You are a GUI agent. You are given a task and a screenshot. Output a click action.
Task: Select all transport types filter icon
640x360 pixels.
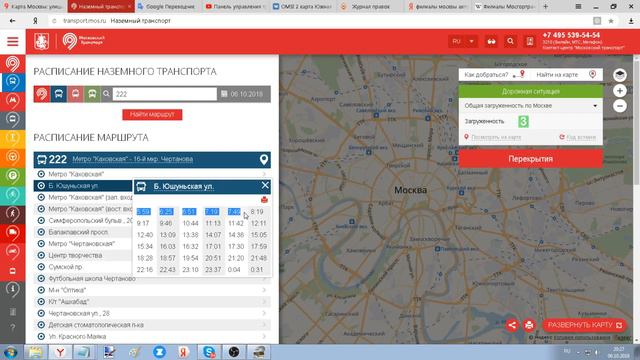(x=42, y=94)
